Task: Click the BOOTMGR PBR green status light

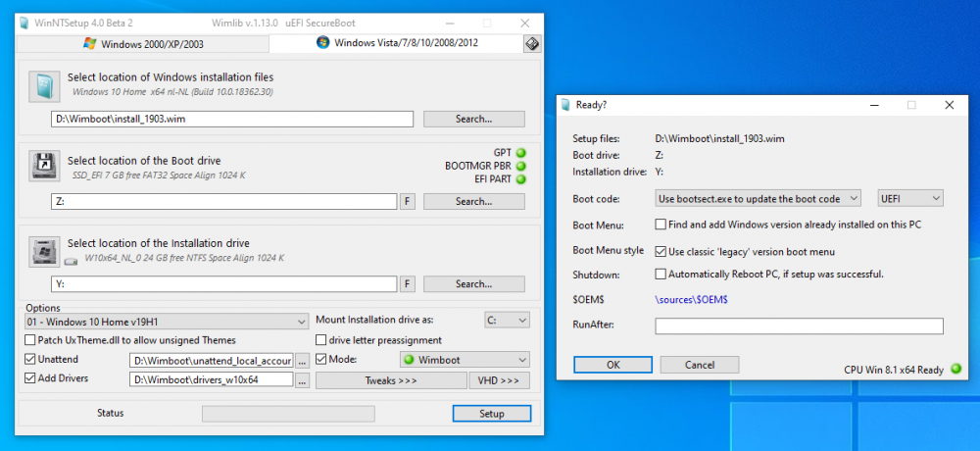Action: tap(520, 167)
